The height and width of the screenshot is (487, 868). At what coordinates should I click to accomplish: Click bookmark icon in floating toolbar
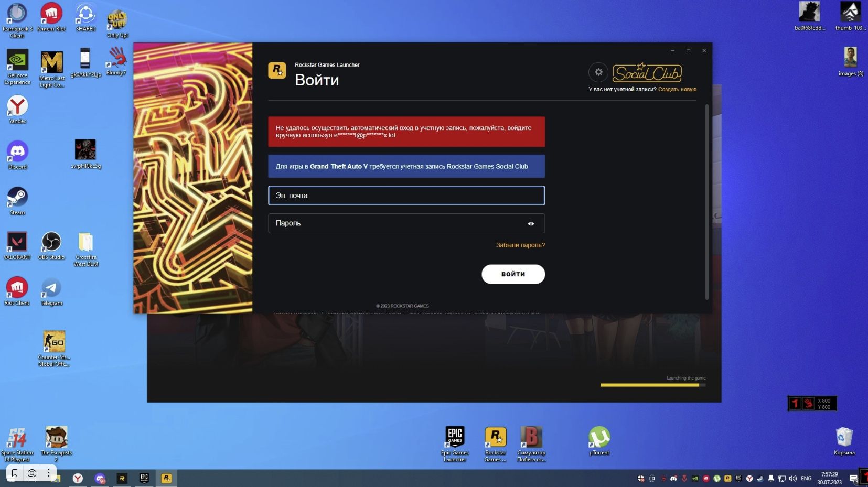[15, 473]
